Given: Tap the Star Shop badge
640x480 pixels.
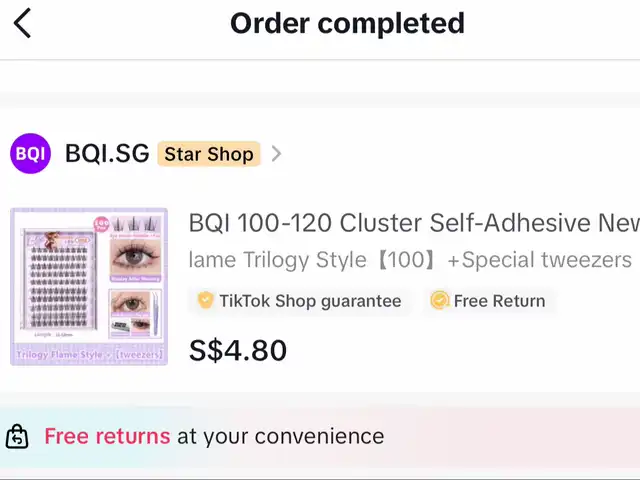Looking at the screenshot, I should pos(209,154).
